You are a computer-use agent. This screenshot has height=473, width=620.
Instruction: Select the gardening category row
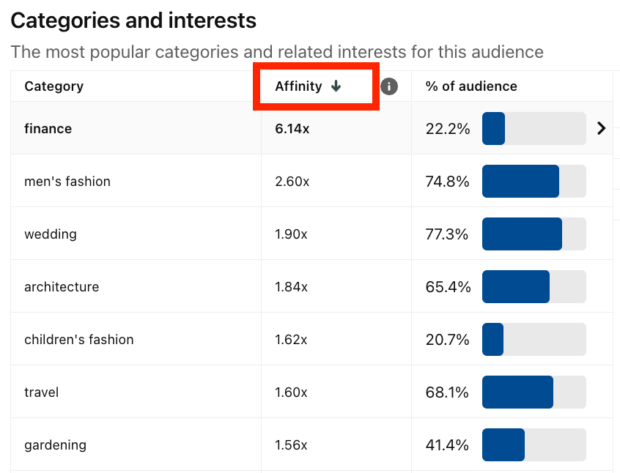312,445
